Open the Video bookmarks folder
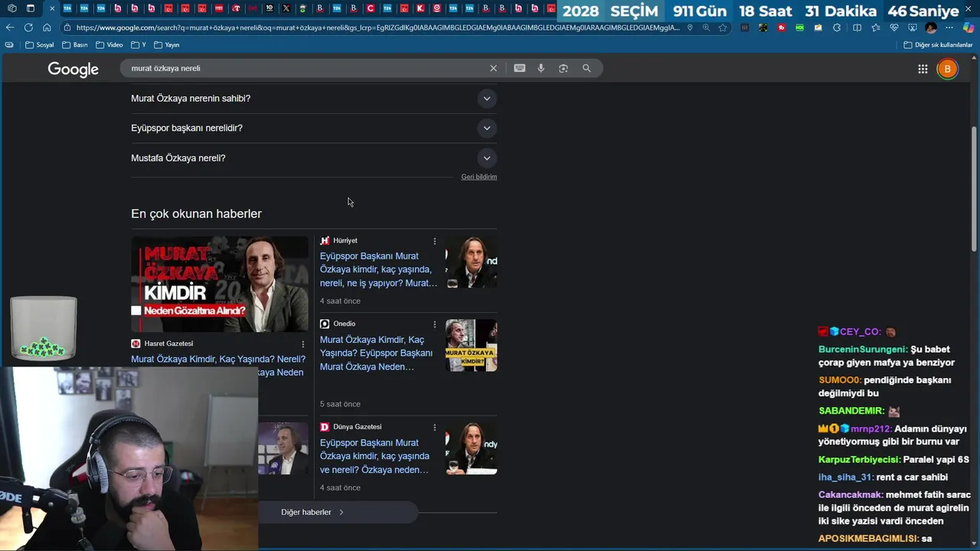The image size is (980, 551). [109, 45]
